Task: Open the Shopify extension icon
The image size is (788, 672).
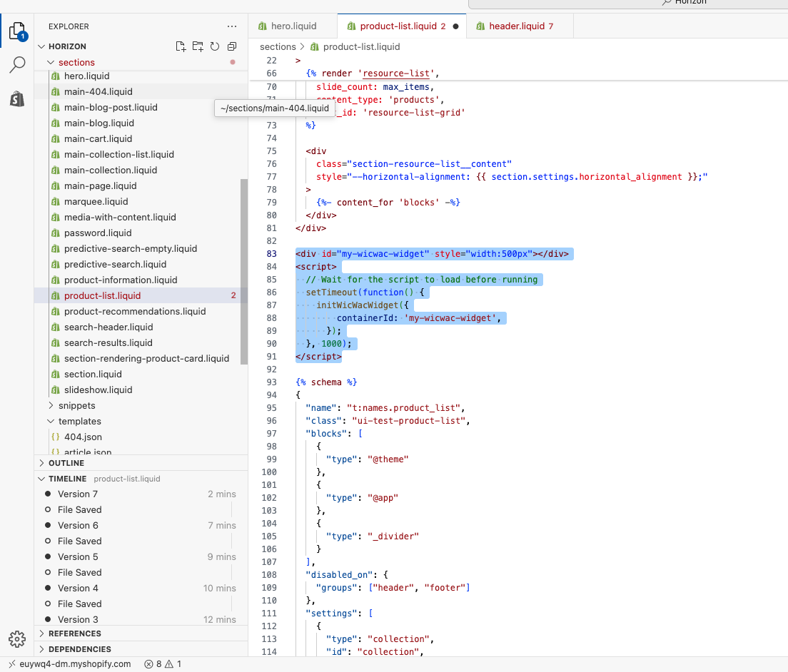Action: click(x=17, y=98)
